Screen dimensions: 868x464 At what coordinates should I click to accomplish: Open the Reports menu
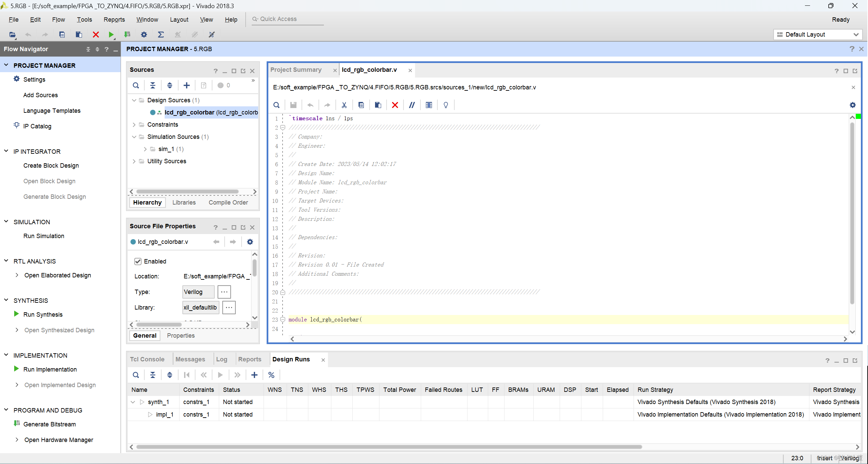114,20
